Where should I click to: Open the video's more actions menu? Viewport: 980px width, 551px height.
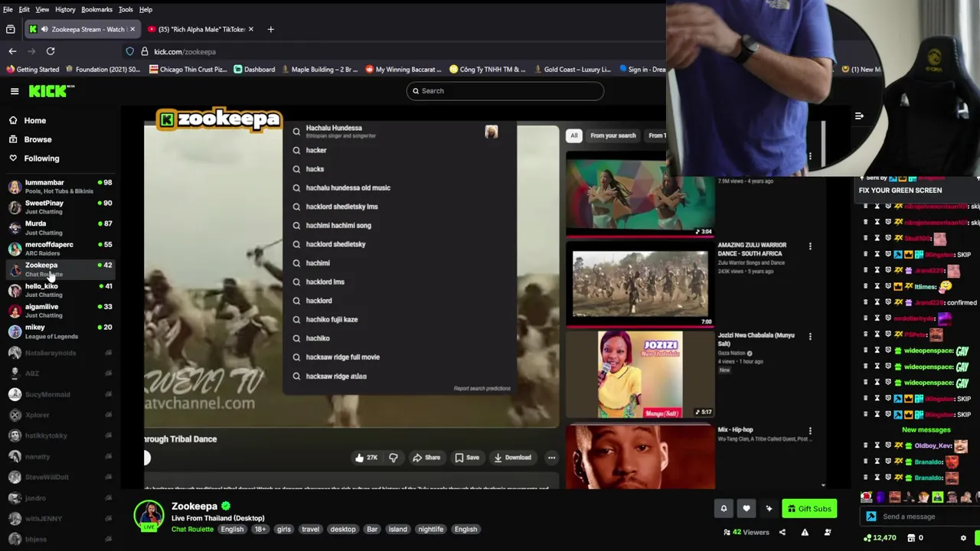click(551, 458)
